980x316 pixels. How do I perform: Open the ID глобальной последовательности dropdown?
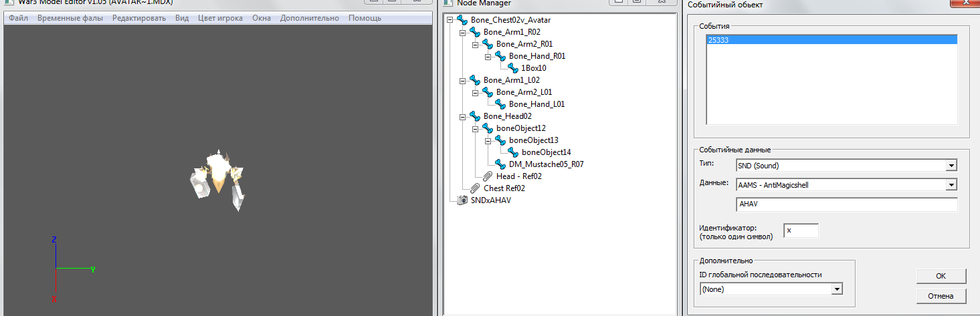click(836, 289)
